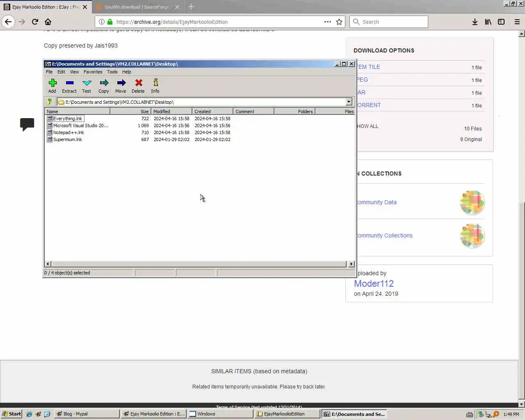This screenshot has width=525, height=420.
Task: Sort file list by Modified column
Action: 171,112
